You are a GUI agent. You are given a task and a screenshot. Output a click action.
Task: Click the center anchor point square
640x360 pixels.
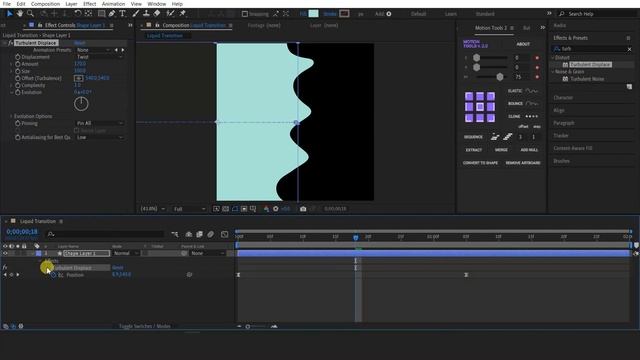click(x=480, y=107)
